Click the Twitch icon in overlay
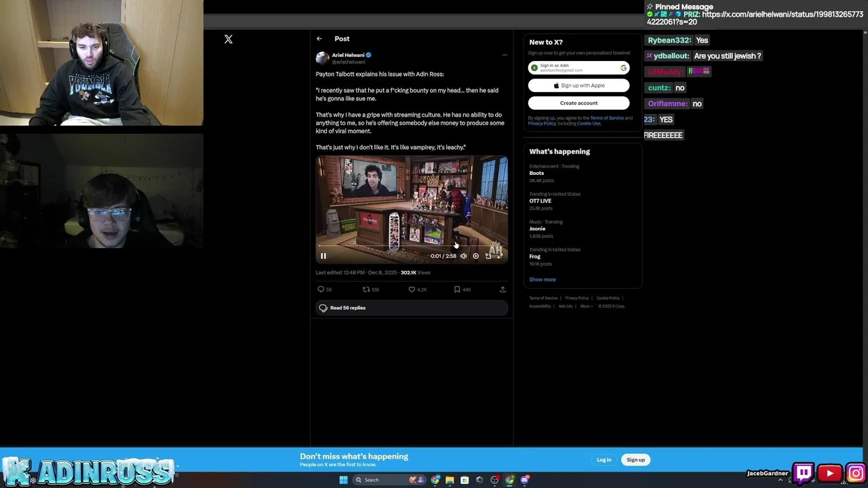The image size is (868, 488). coord(804,472)
